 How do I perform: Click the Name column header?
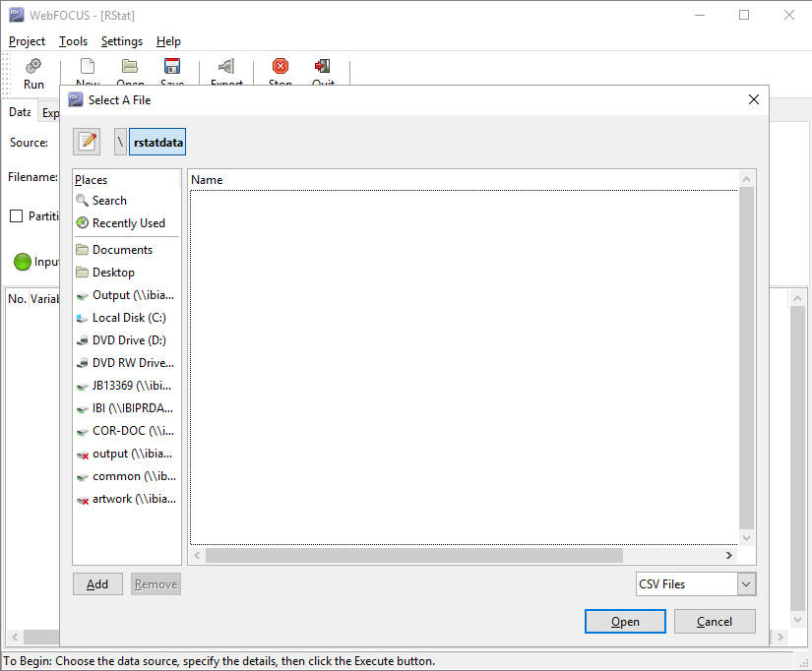coord(463,180)
